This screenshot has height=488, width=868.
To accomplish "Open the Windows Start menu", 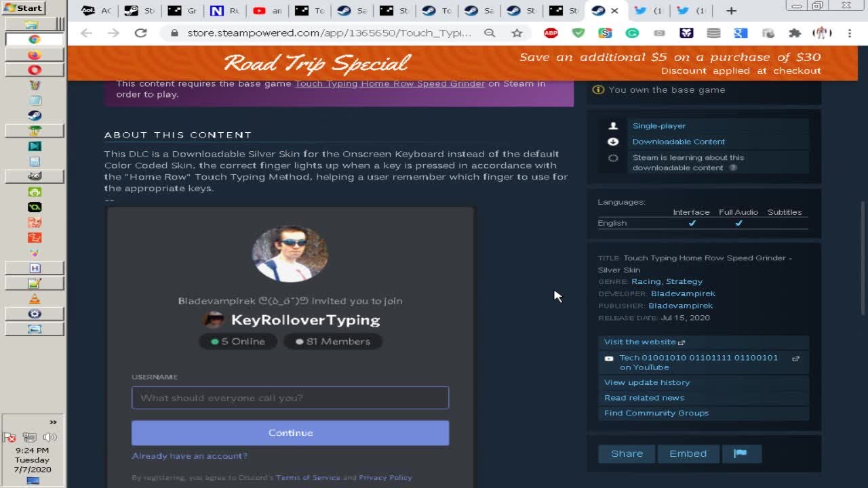I will (x=23, y=8).
